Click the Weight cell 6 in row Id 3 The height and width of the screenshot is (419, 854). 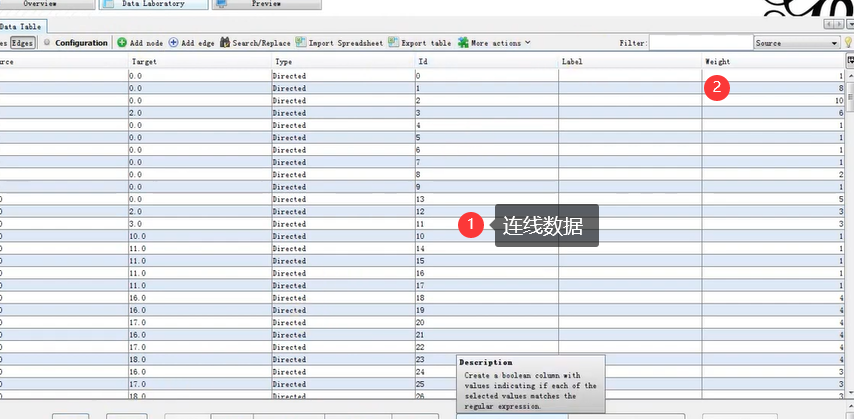[773, 113]
